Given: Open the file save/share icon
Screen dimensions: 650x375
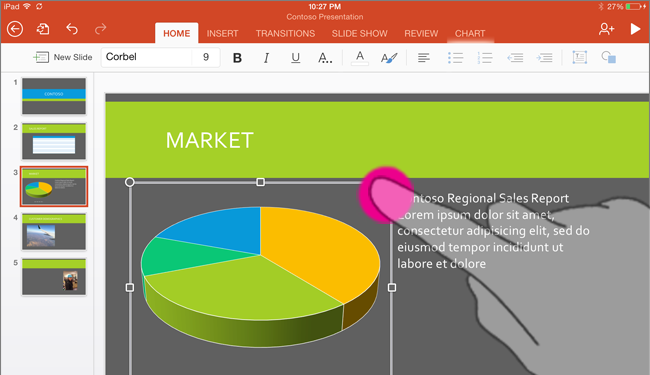Looking at the screenshot, I should tap(43, 29).
